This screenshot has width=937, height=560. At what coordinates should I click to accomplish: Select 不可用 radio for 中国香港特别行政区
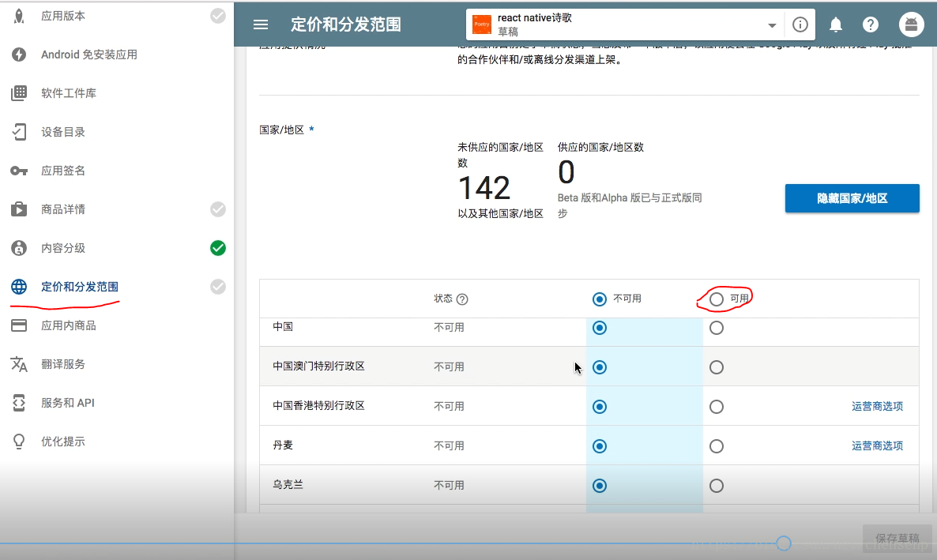pos(600,407)
